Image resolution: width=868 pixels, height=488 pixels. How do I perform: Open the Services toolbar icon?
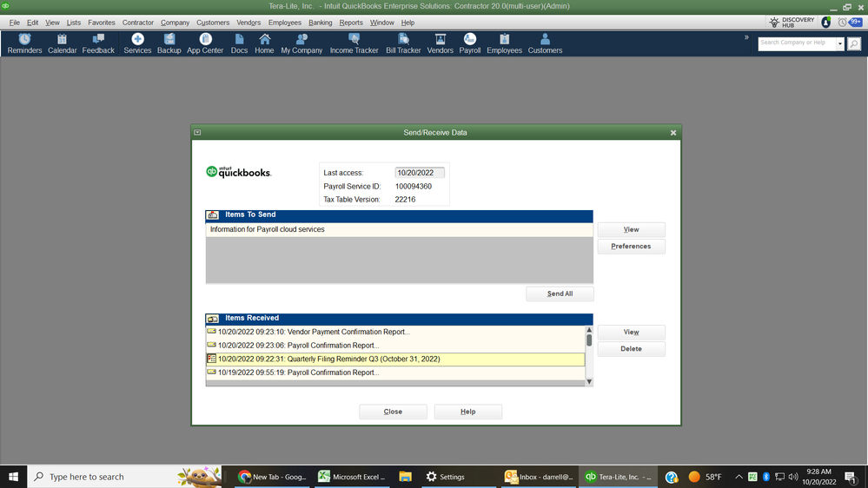pyautogui.click(x=137, y=43)
